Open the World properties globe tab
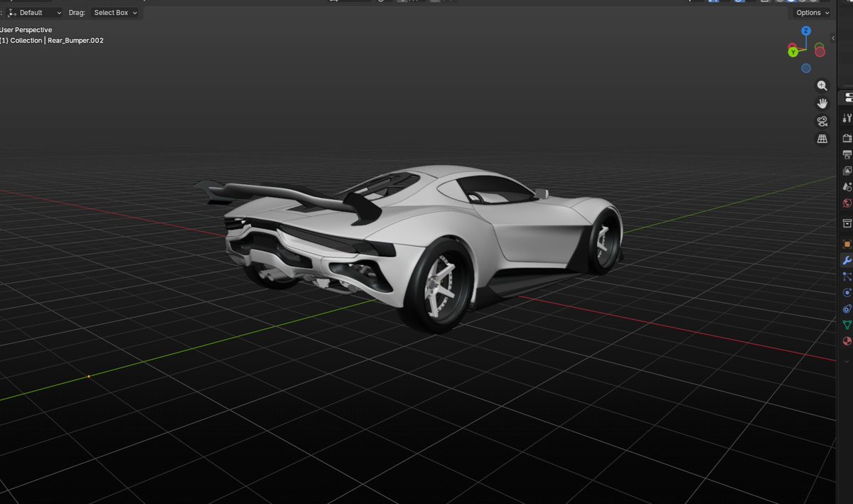Screen dimensions: 853x504 coord(847,203)
